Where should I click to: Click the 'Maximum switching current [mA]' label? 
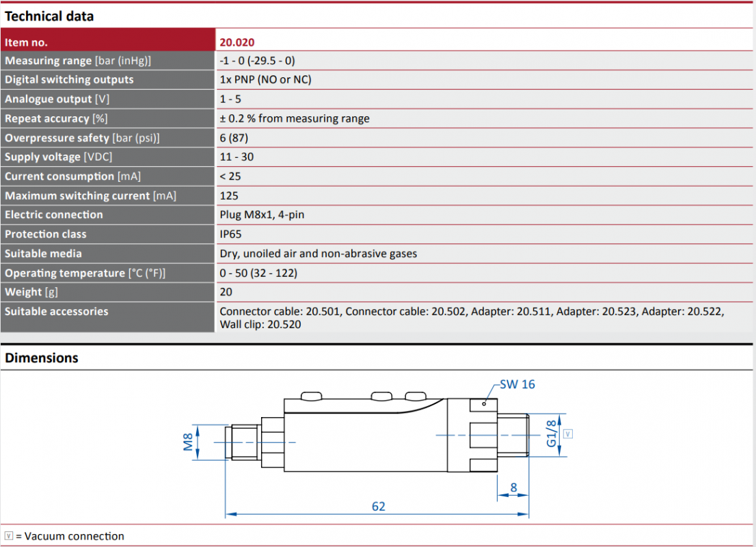click(x=91, y=196)
